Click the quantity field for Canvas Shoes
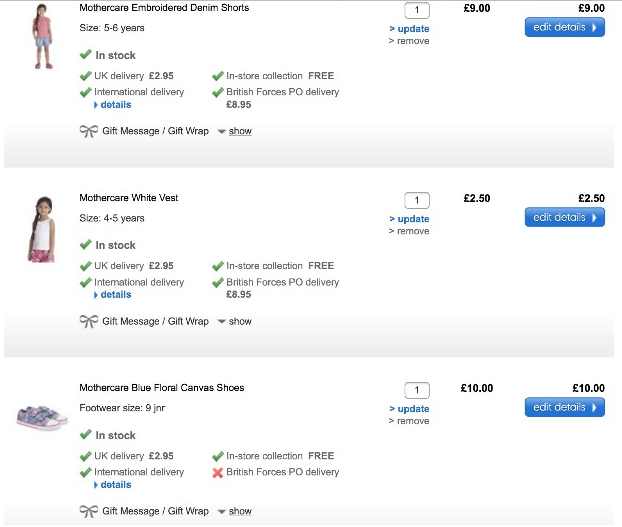Viewport: 622px width, 527px height. [417, 390]
